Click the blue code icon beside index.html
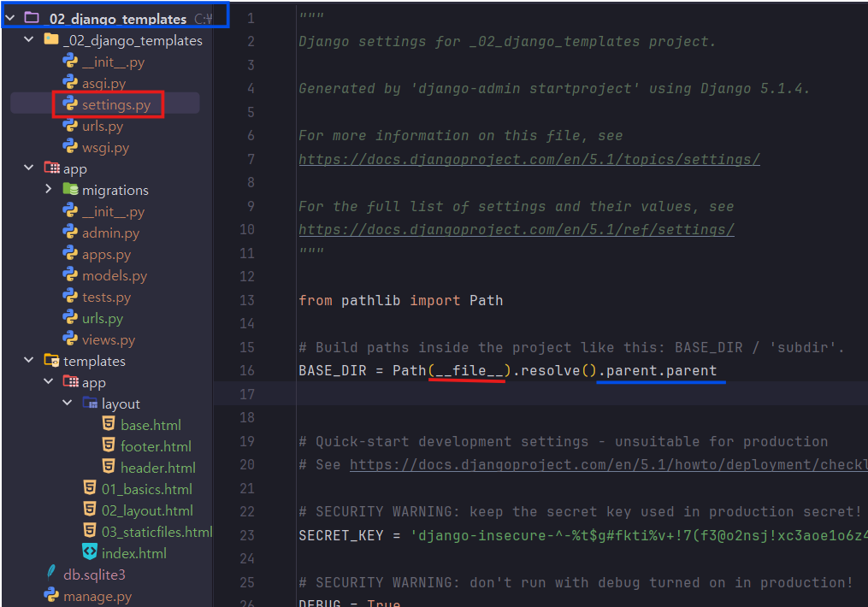 tap(90, 552)
